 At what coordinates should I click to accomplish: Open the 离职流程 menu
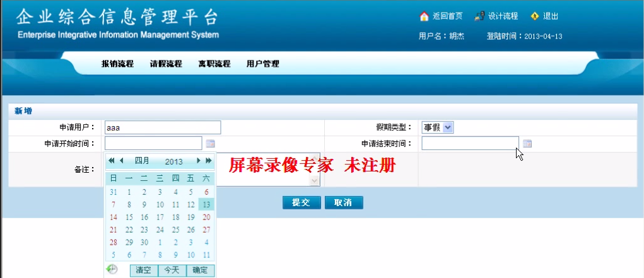pos(214,64)
